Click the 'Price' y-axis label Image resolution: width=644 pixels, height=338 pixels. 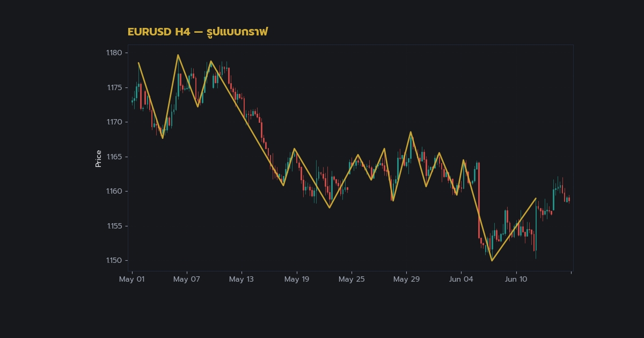[x=98, y=159]
